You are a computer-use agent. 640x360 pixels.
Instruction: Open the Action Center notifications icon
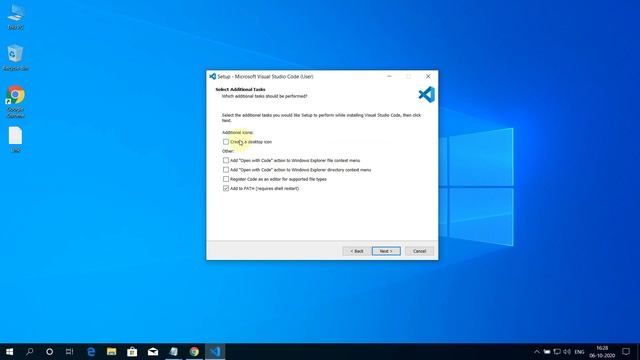click(626, 351)
